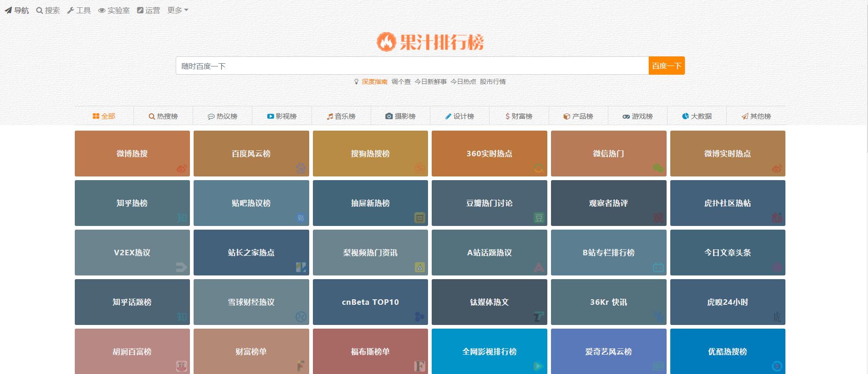The width and height of the screenshot is (868, 374).
Task: Click Sogou icon on 搜狗热搜榜 card
Action: tap(420, 169)
